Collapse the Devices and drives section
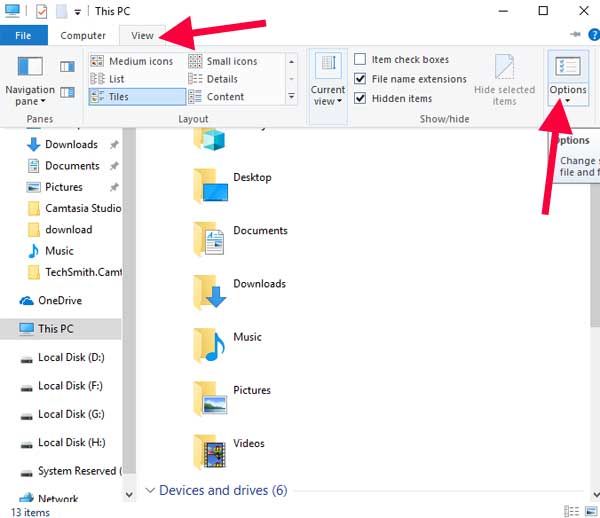 click(x=151, y=490)
